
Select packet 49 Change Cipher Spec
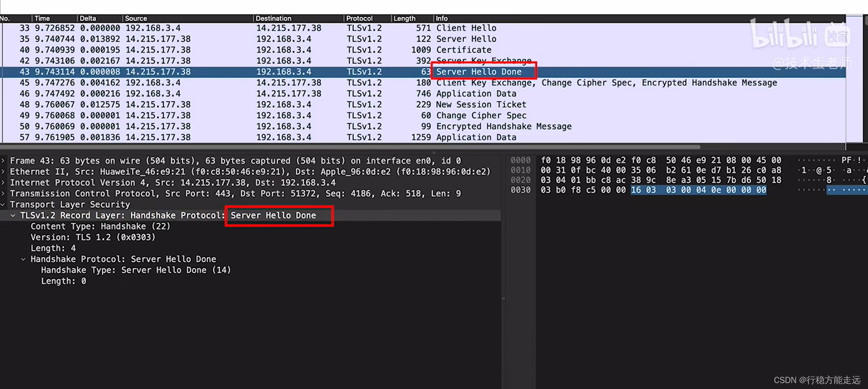tap(424, 115)
